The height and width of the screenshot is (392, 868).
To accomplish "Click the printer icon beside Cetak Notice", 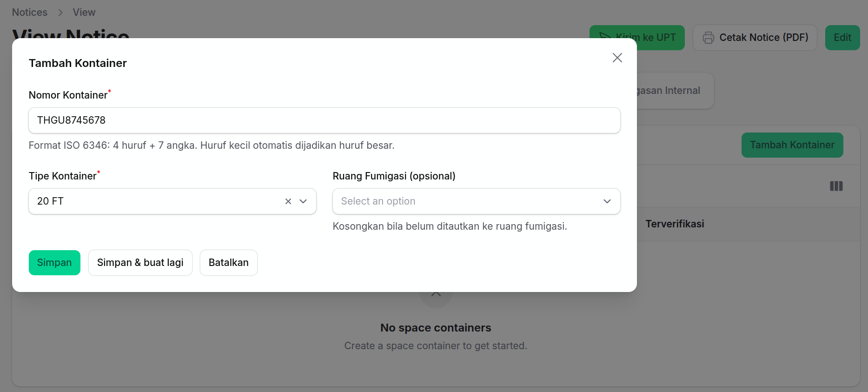I will coord(708,38).
